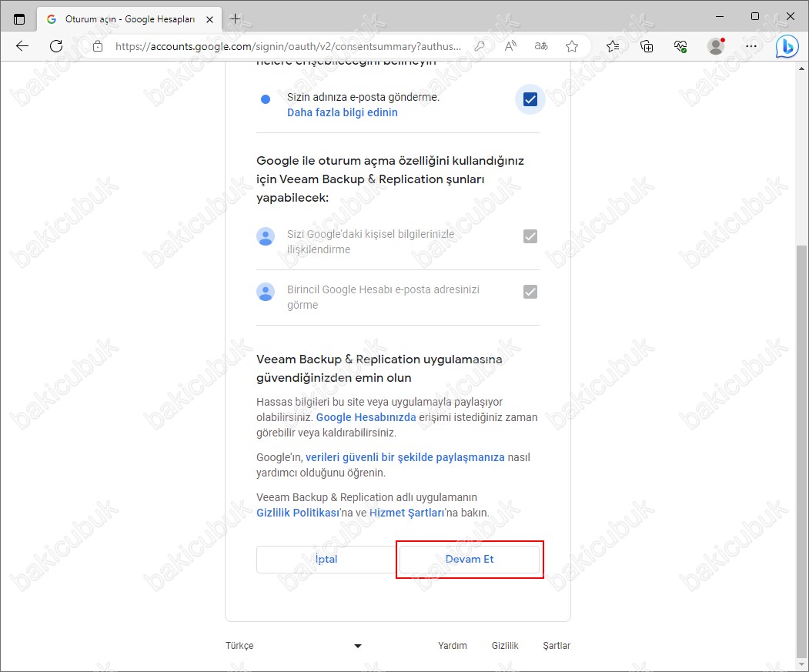The image size is (809, 672).
Task: Open 'verileri güvenli bir şekilde paylaşmanıza' link
Action: click(405, 457)
